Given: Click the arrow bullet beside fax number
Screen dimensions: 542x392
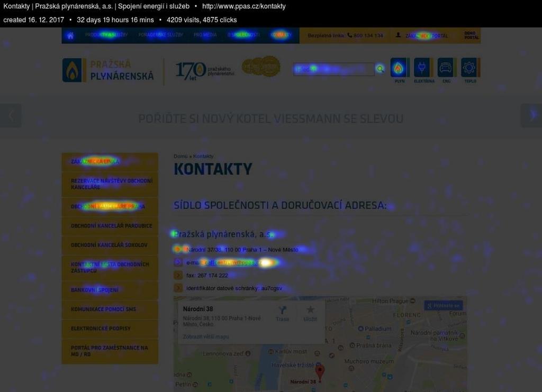Looking at the screenshot, I should click(178, 275).
